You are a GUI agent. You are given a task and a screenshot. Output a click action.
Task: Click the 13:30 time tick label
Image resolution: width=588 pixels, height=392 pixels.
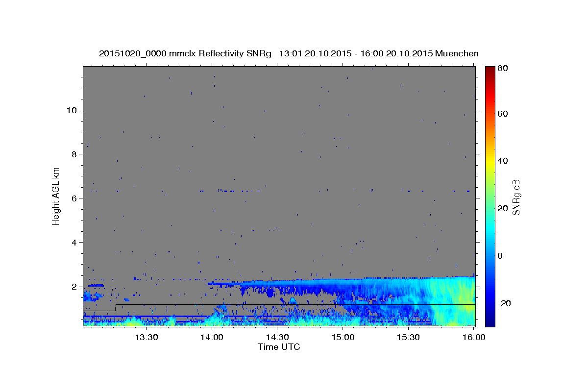point(146,337)
